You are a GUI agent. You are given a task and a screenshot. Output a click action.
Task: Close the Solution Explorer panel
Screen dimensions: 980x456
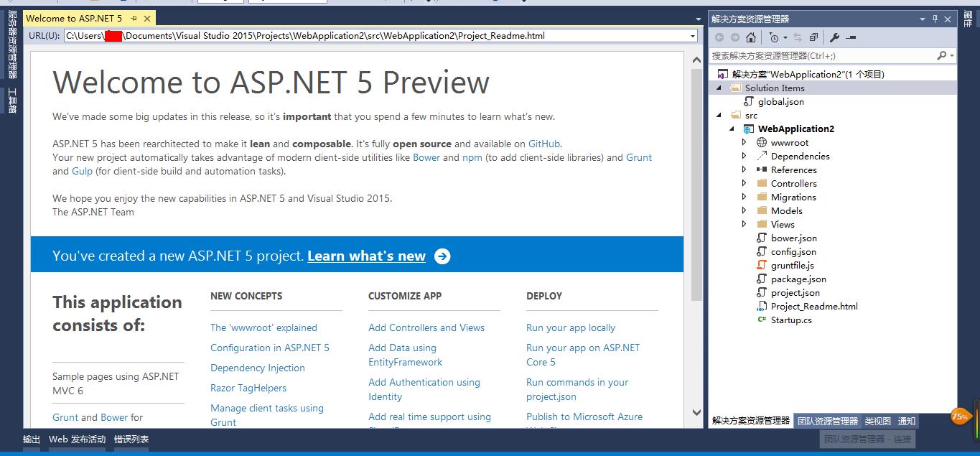948,19
